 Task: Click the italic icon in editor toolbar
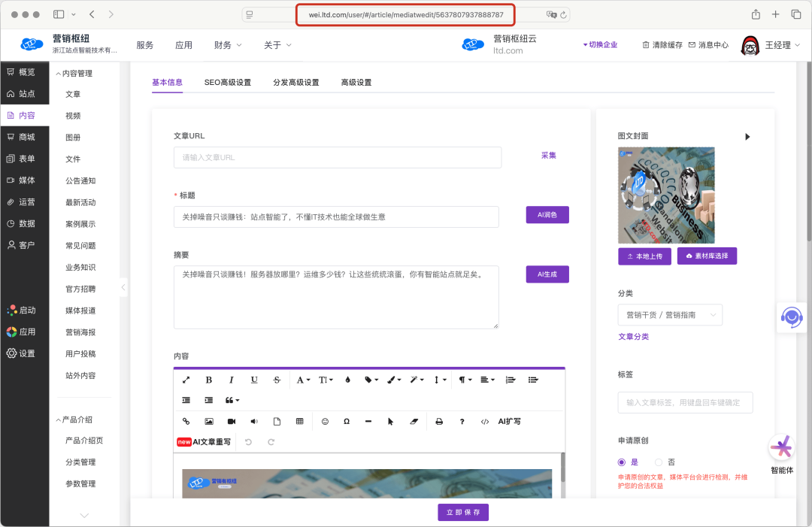tap(232, 380)
